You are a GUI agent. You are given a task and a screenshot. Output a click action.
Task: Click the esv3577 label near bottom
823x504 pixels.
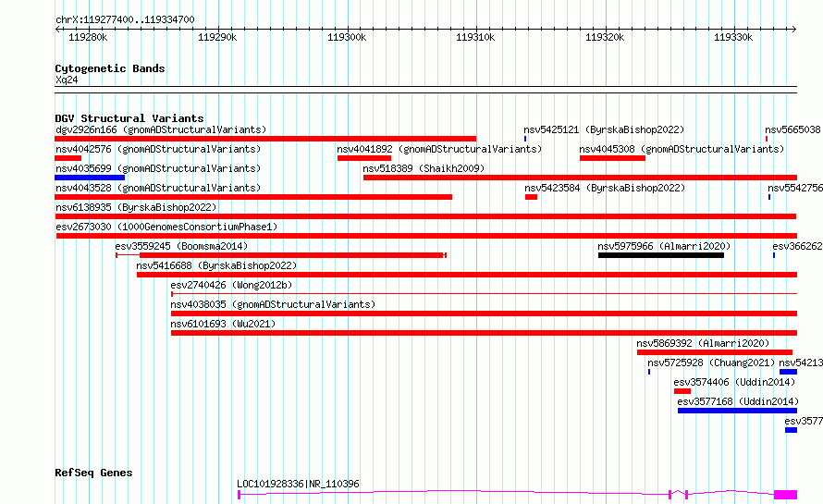coord(803,421)
